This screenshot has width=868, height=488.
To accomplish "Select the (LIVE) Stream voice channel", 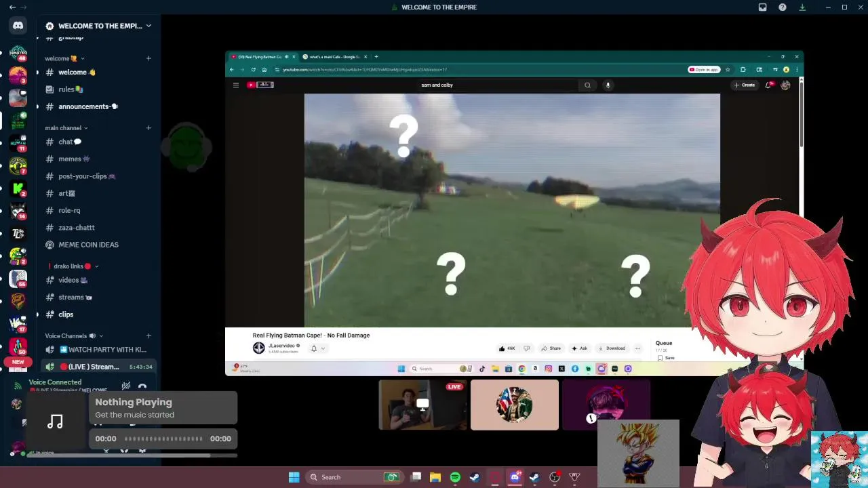I will click(98, 367).
